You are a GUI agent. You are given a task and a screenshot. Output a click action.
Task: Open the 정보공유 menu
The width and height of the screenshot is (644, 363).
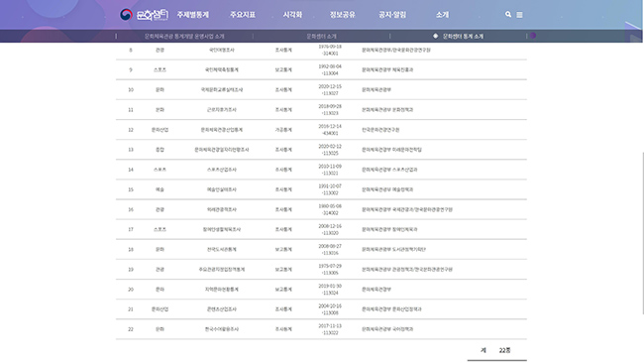[x=342, y=15]
